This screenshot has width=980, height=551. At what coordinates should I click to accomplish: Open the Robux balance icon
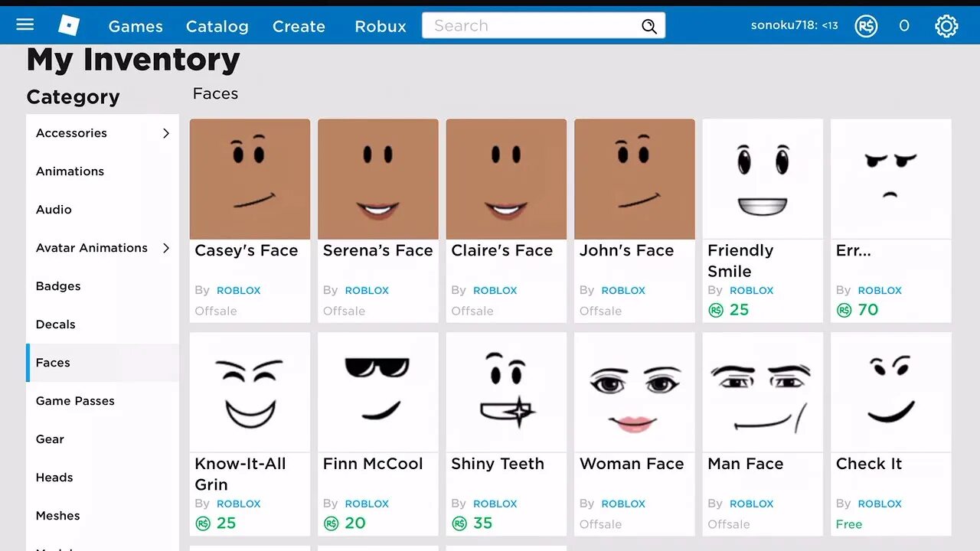click(866, 26)
